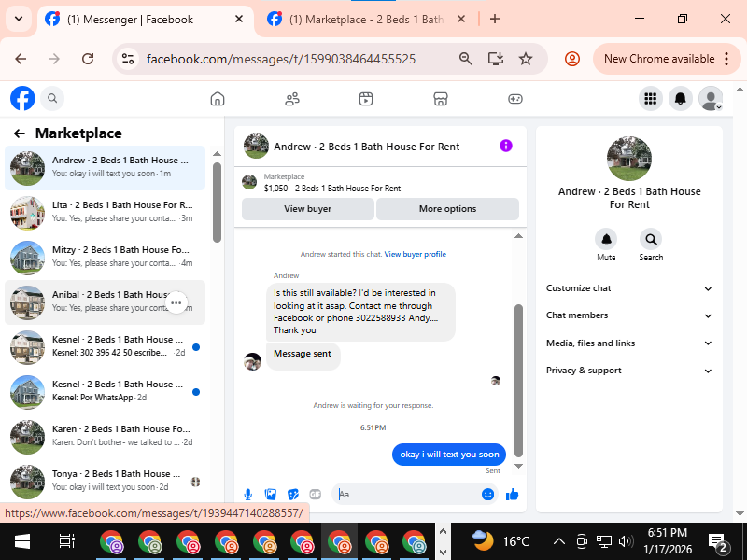The width and height of the screenshot is (747, 560).
Task: Open Lita conversation in list
Action: 105,213
